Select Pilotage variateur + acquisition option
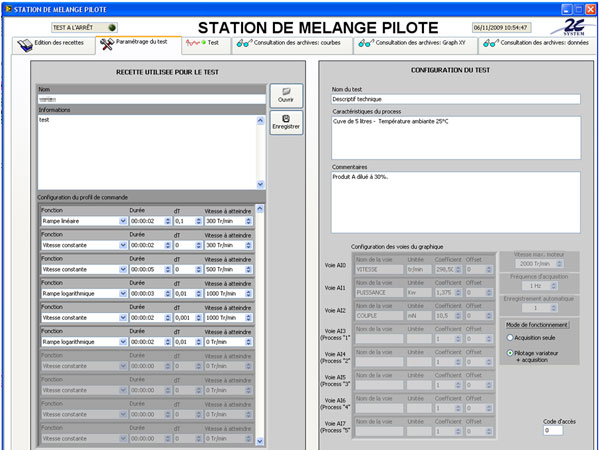This screenshot has width=600, height=450. coord(509,353)
